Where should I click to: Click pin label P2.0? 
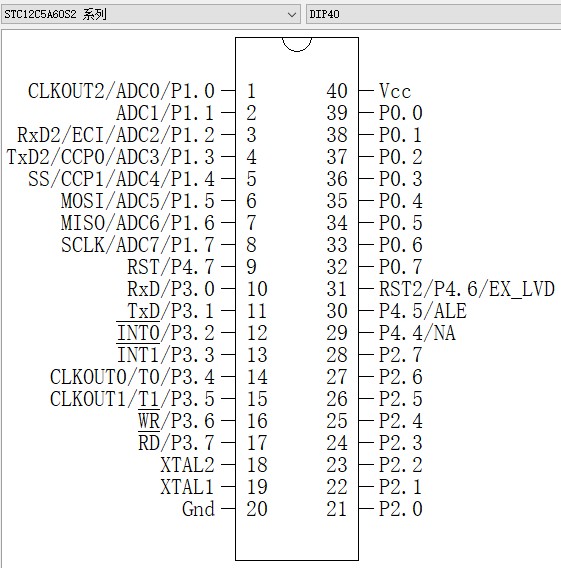(401, 509)
